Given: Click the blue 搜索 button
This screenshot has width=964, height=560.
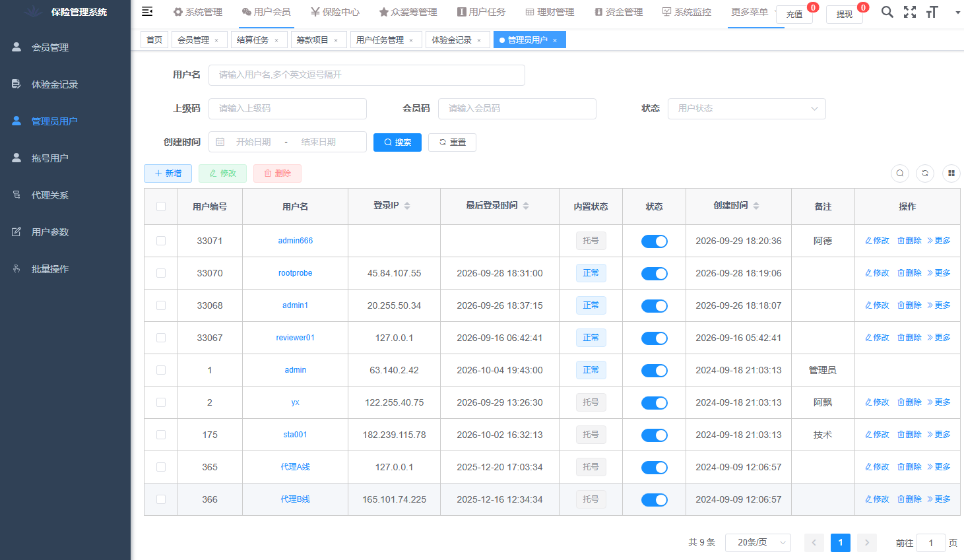Looking at the screenshot, I should (397, 142).
